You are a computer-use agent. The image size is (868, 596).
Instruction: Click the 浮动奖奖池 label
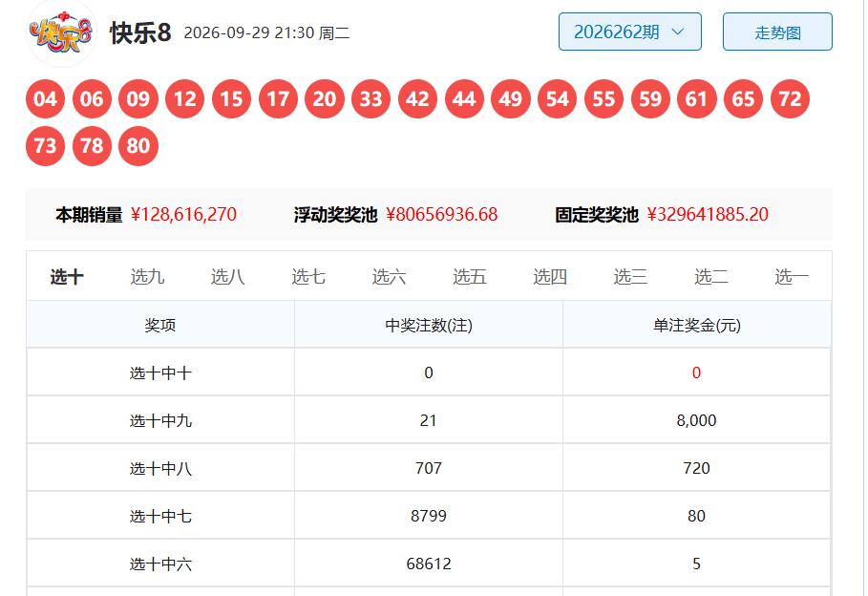pos(335,214)
